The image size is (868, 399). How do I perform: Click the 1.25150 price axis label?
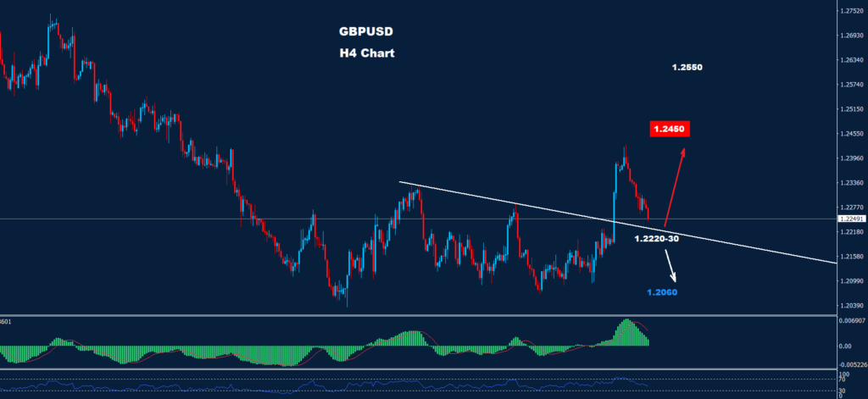point(853,109)
